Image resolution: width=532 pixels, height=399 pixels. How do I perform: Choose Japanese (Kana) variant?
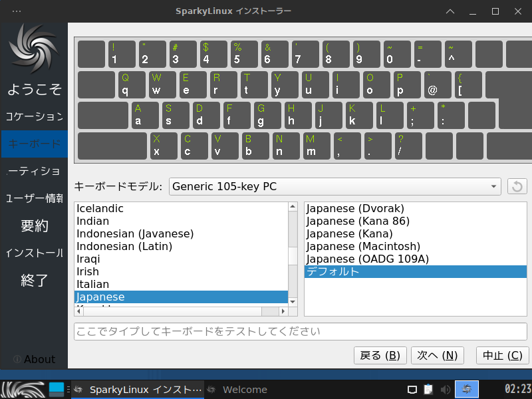[x=415, y=234]
